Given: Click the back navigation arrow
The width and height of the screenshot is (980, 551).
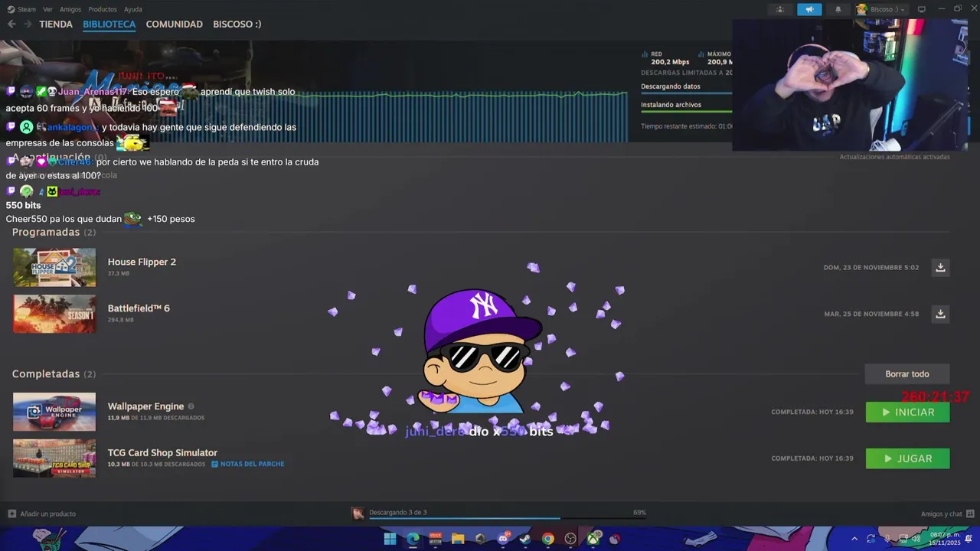Looking at the screenshot, I should [x=11, y=24].
